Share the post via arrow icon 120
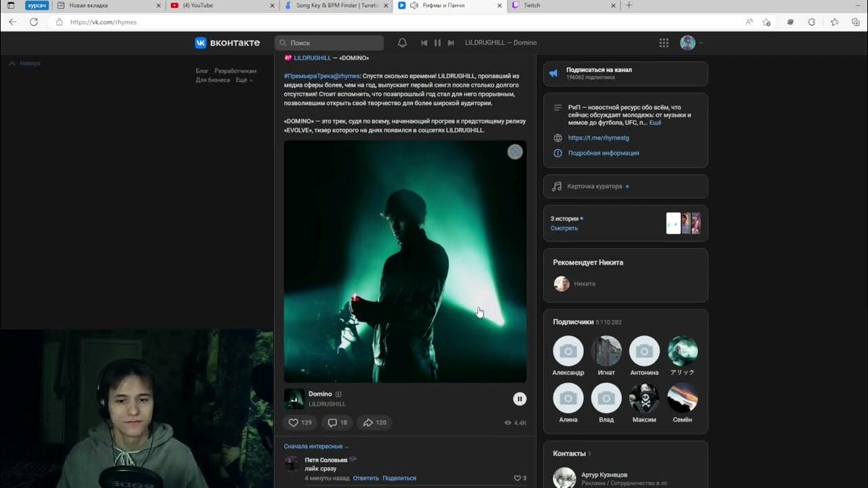 coord(374,422)
